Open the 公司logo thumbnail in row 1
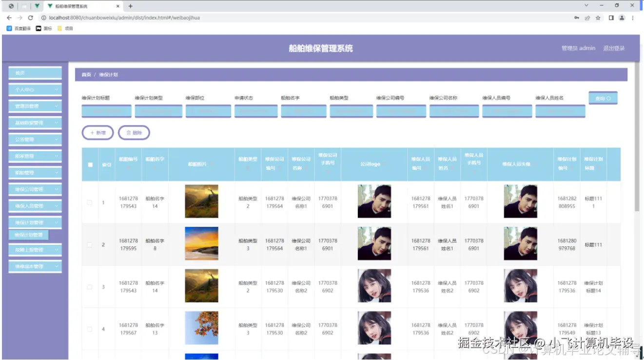Viewport: 644px width, 360px height. click(374, 201)
